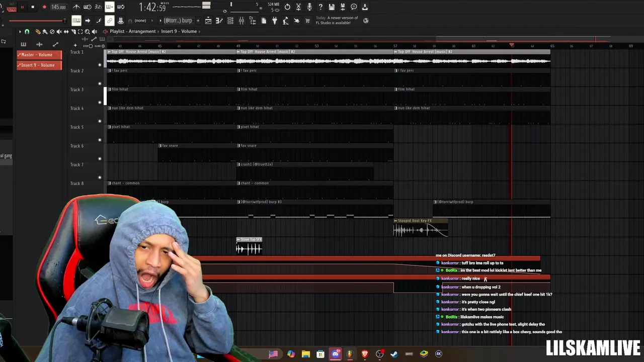Click the globe news icon
The height and width of the screenshot is (362, 644).
(366, 21)
